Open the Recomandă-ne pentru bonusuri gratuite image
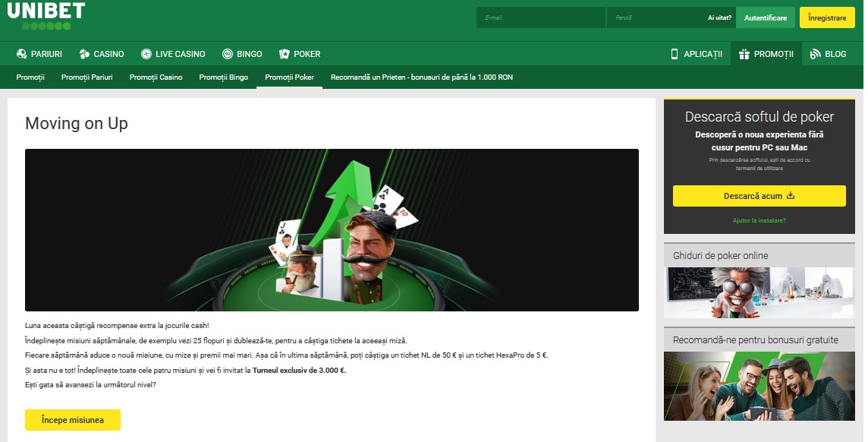 (759, 386)
